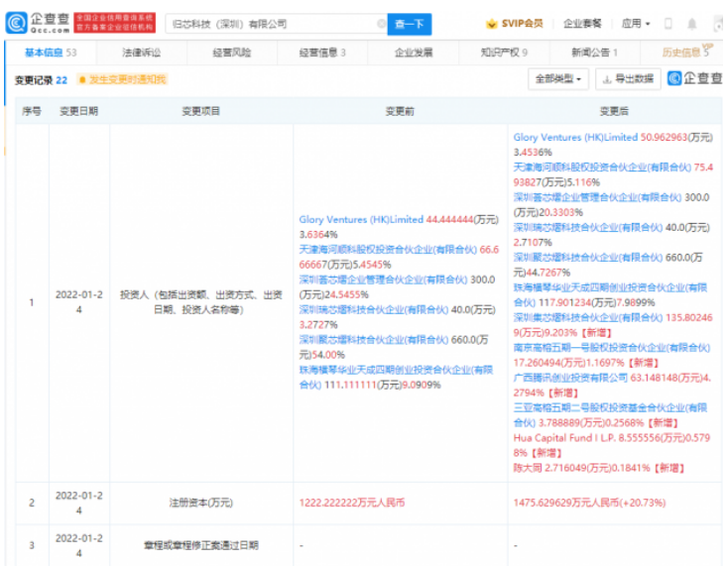
Task: Click the 2022-01-24 date in row 1
Action: [x=79, y=302]
